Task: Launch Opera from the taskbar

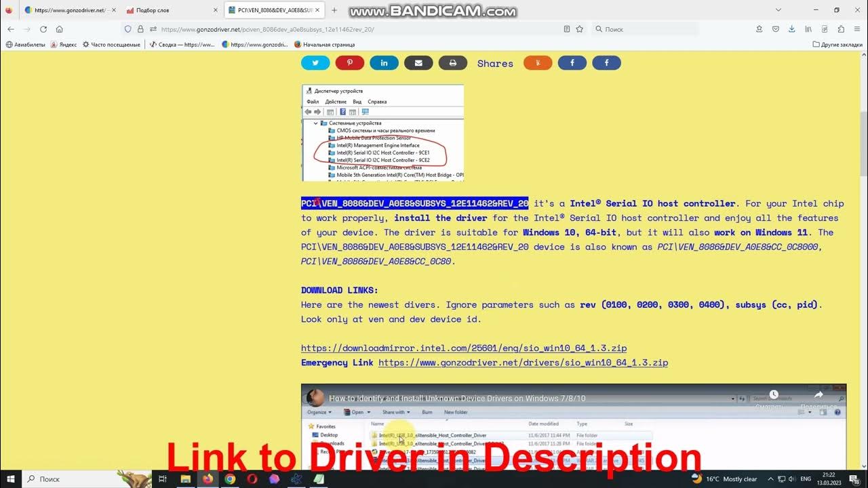Action: point(252,479)
